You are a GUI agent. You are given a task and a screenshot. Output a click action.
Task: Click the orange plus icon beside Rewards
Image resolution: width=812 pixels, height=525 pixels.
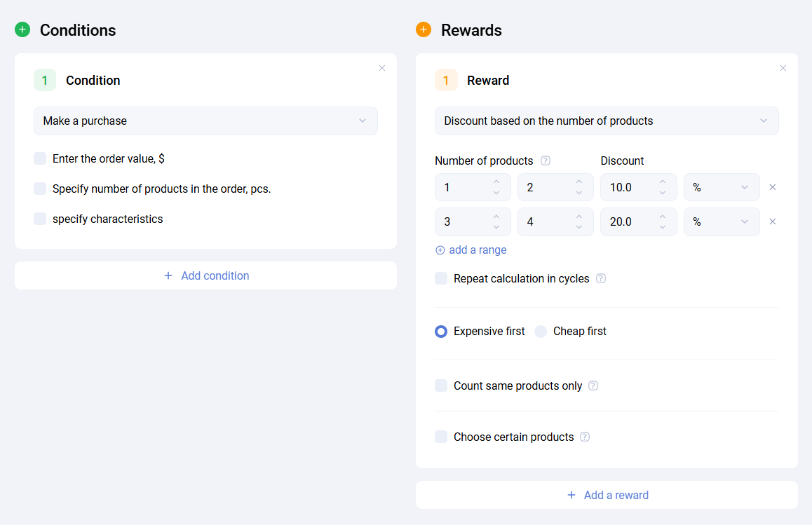point(424,29)
